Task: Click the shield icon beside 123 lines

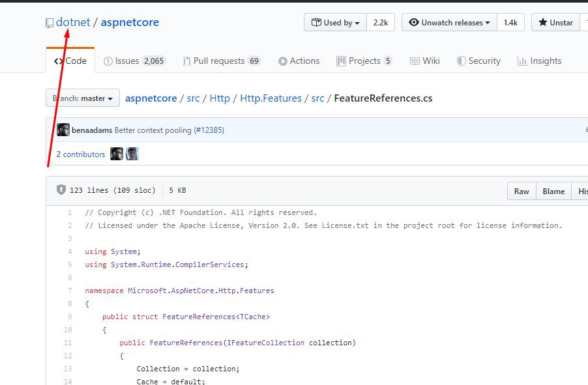Action: click(x=61, y=190)
